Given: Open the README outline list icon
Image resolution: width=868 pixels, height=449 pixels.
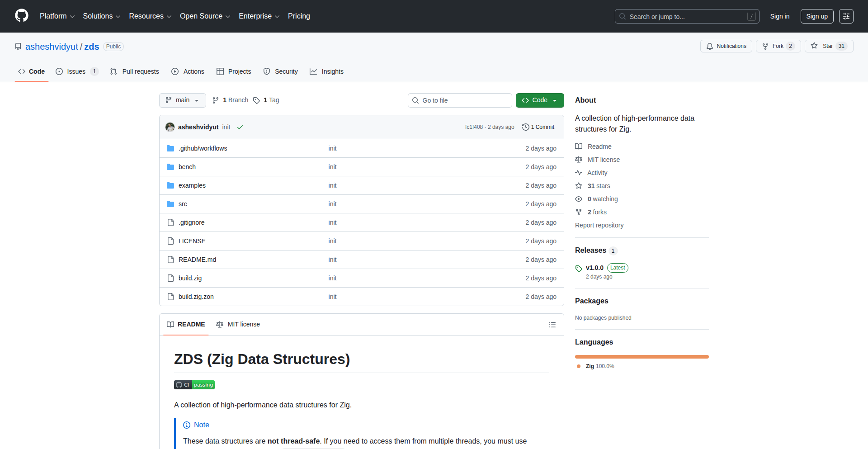Looking at the screenshot, I should point(552,325).
